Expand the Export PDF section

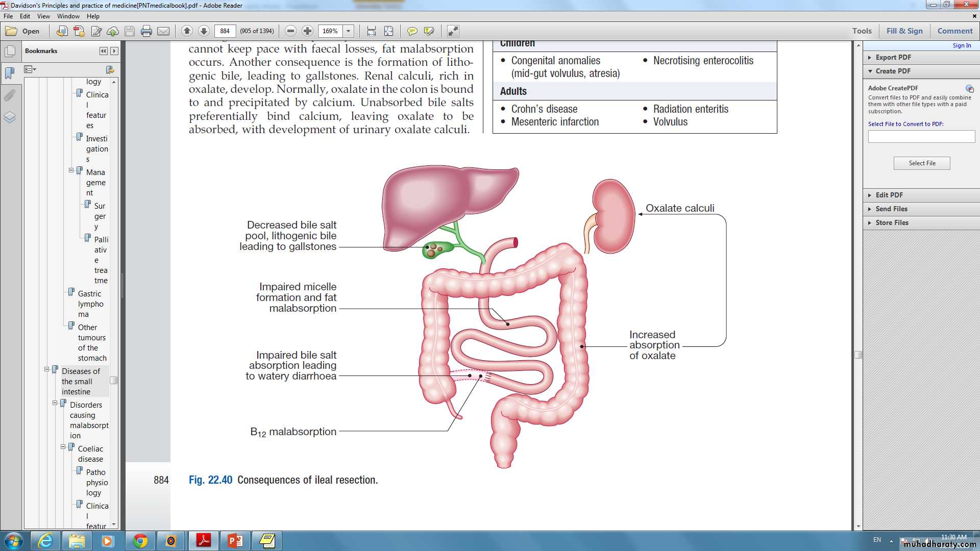(893, 57)
